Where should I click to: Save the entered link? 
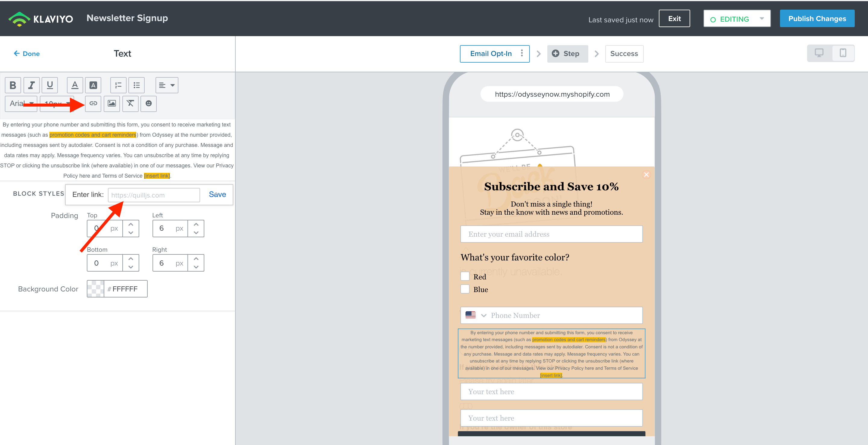217,194
